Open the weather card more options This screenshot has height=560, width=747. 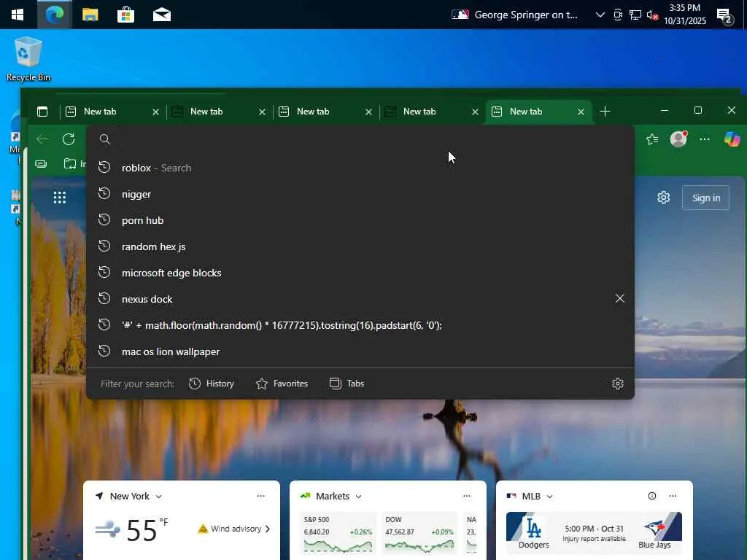(x=260, y=496)
